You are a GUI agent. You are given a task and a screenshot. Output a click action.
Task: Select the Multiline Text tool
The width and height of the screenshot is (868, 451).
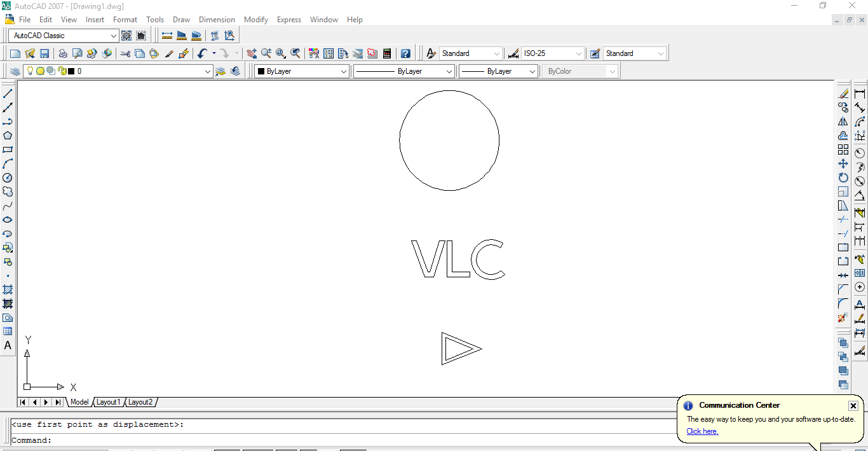point(8,345)
